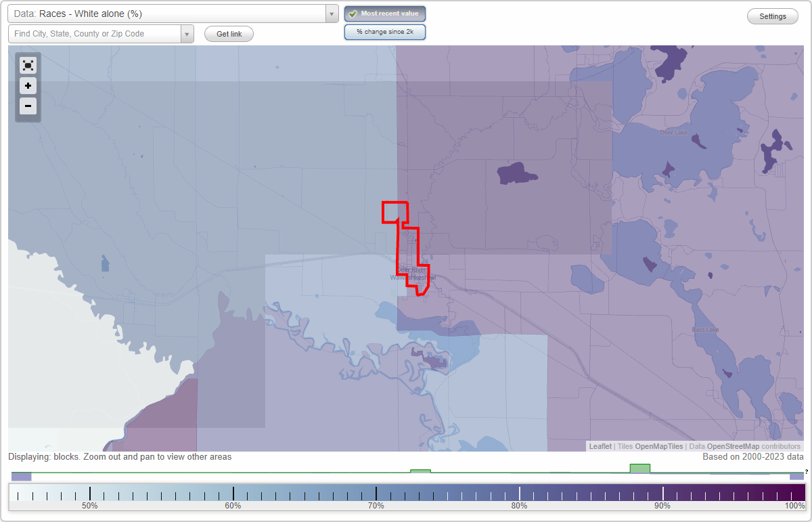Switch to % change since 2k view

[384, 31]
